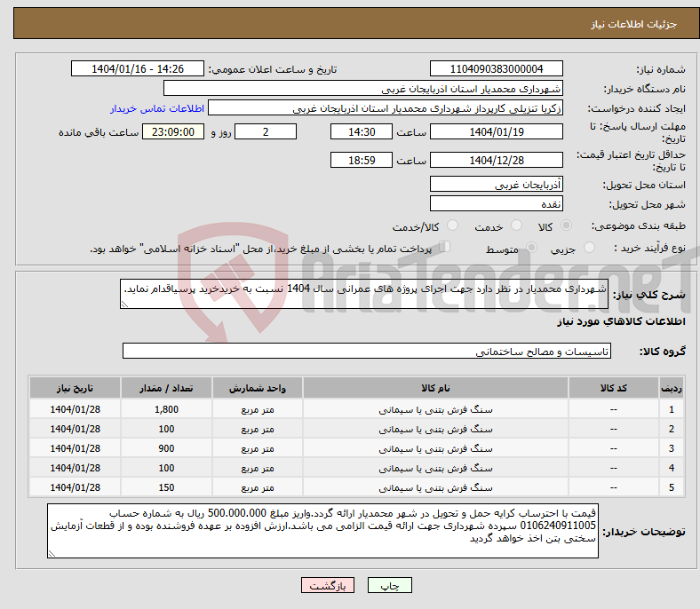Click the quantity 150 in row 5

(x=166, y=487)
